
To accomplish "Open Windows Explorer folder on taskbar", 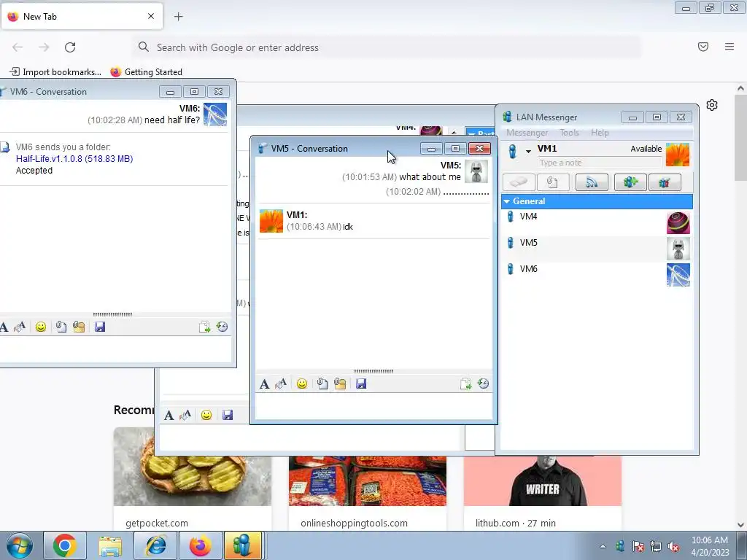I will tap(110, 545).
